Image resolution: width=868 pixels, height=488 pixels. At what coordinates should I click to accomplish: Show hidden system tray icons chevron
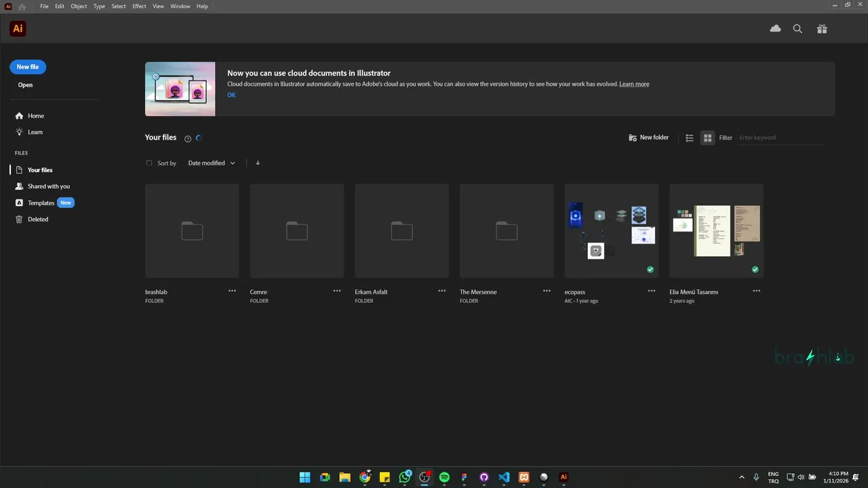741,477
